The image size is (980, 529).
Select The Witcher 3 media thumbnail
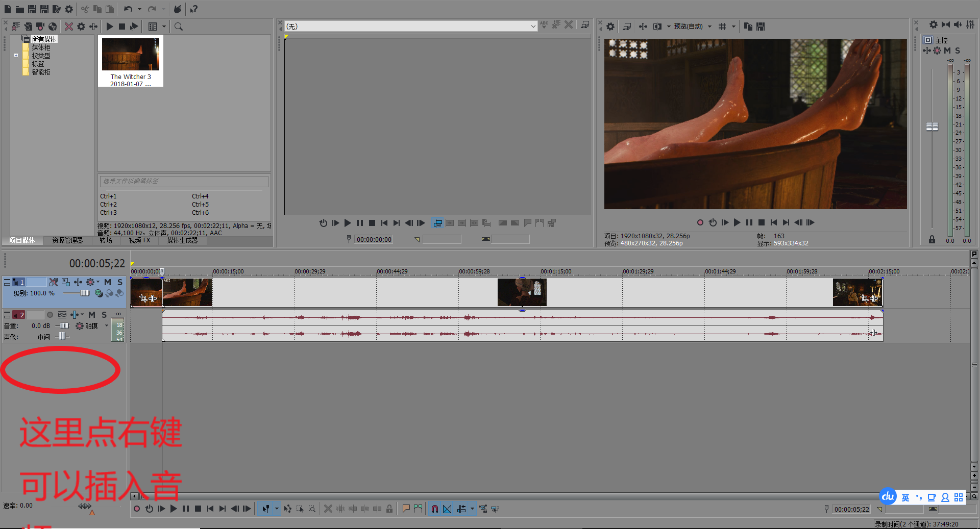click(x=131, y=61)
